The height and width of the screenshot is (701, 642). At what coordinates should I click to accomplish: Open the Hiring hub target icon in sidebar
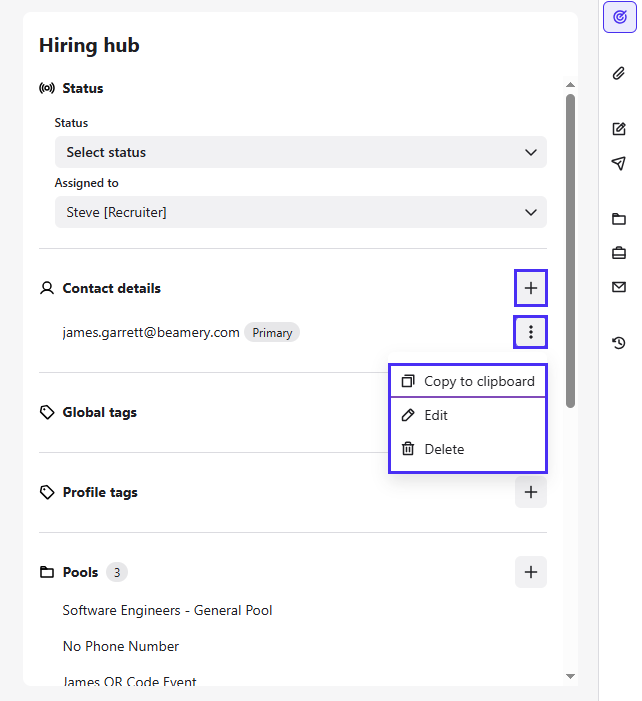(x=619, y=17)
